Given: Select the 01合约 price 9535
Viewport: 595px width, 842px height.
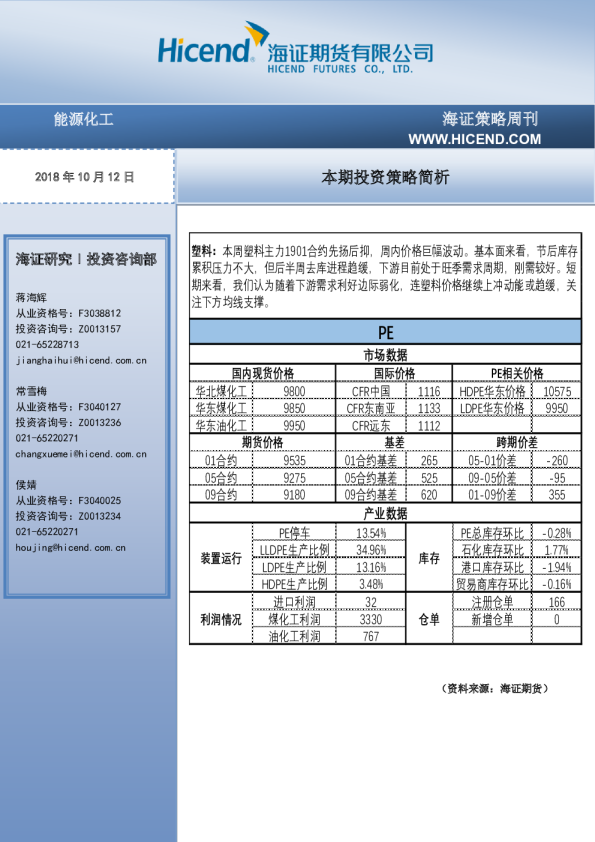Looking at the screenshot, I should [294, 460].
